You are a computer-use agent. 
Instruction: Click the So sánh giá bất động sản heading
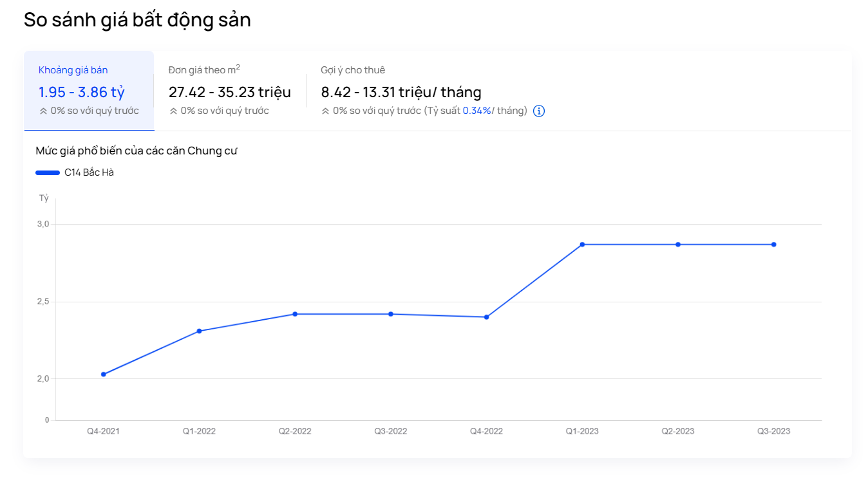(x=137, y=19)
